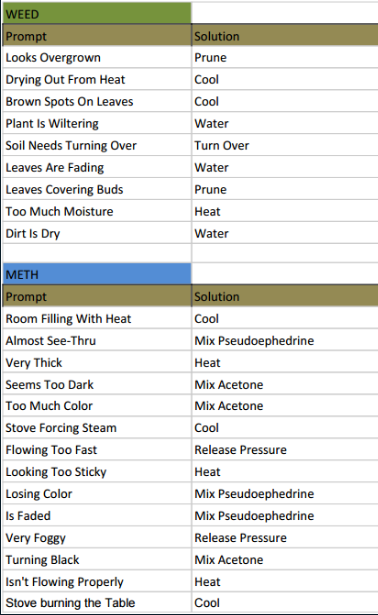Click the 'Too Much Moisture' cell
This screenshot has height=615, width=378.
[97, 211]
